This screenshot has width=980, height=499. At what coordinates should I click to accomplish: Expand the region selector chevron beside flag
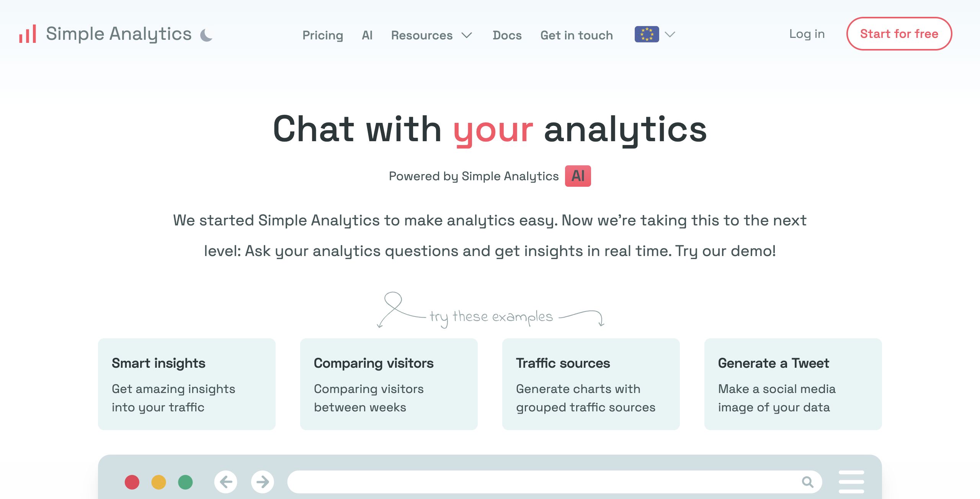(670, 34)
